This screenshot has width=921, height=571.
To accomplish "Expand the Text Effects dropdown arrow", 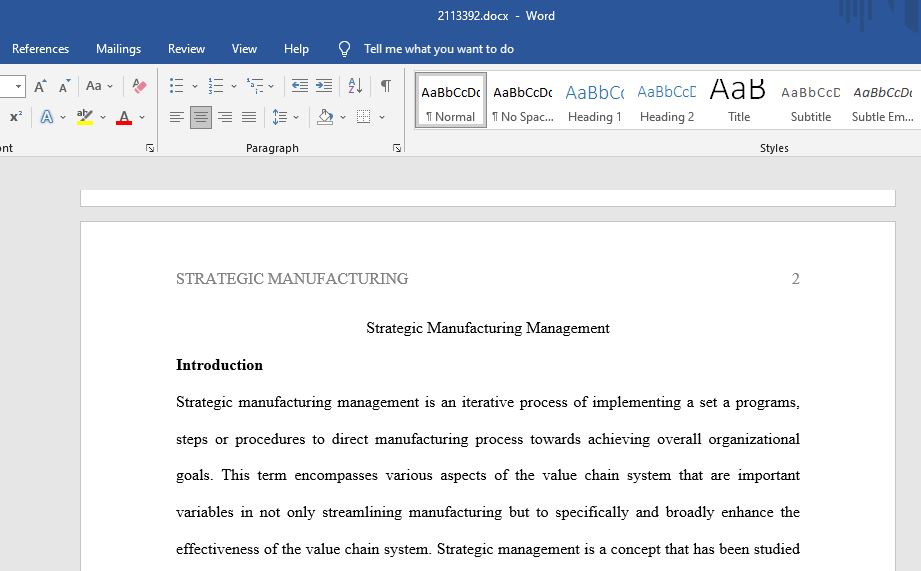I will tap(63, 117).
